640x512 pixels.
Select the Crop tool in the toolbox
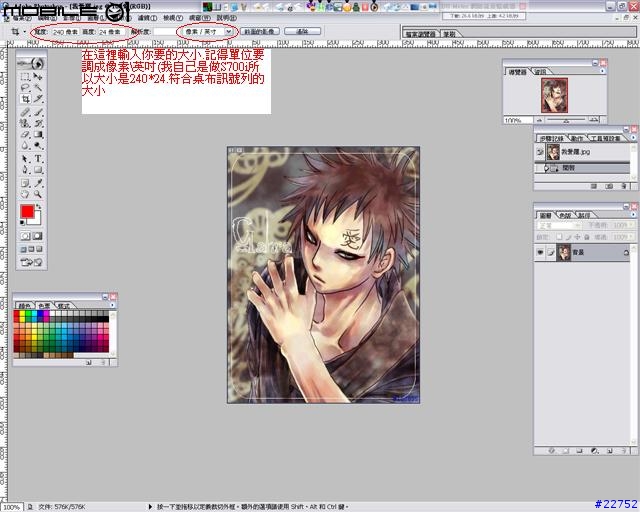coord(25,99)
